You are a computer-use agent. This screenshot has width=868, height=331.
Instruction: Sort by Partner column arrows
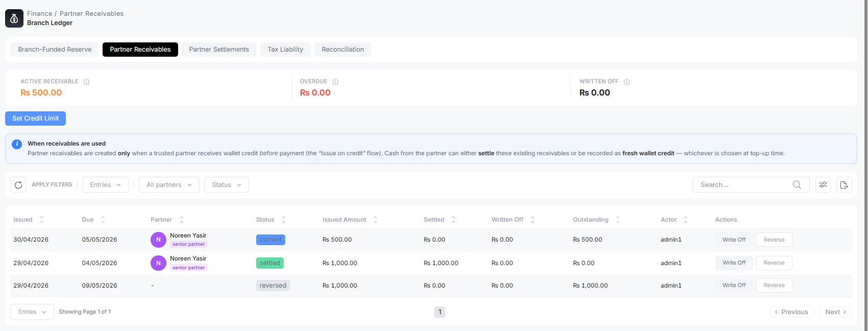181,220
